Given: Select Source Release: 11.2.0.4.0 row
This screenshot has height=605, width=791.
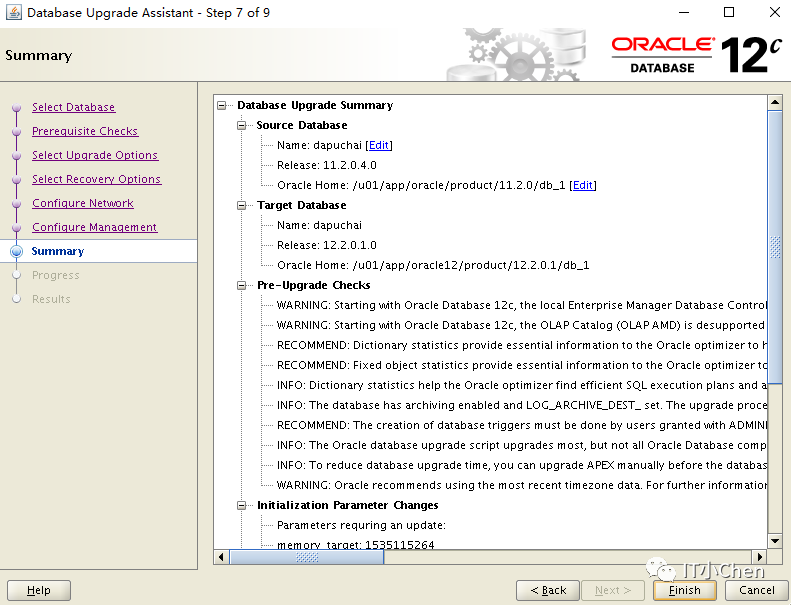Looking at the screenshot, I should tap(327, 166).
